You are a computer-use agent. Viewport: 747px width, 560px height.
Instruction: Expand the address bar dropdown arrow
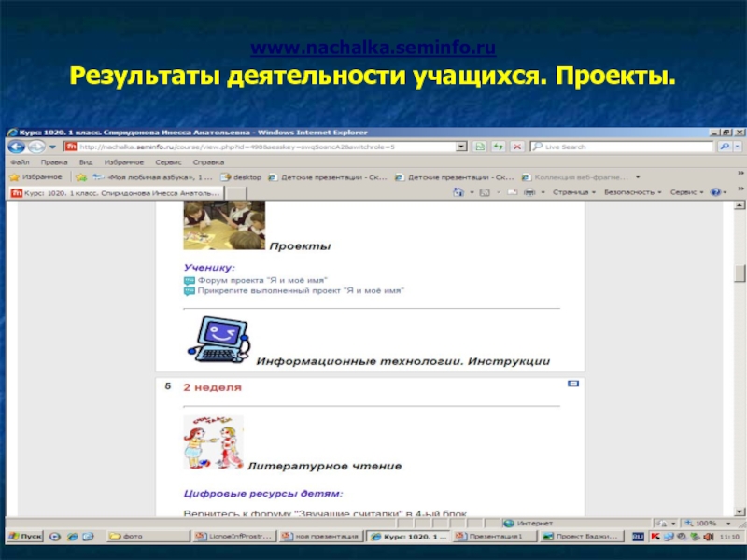[461, 147]
